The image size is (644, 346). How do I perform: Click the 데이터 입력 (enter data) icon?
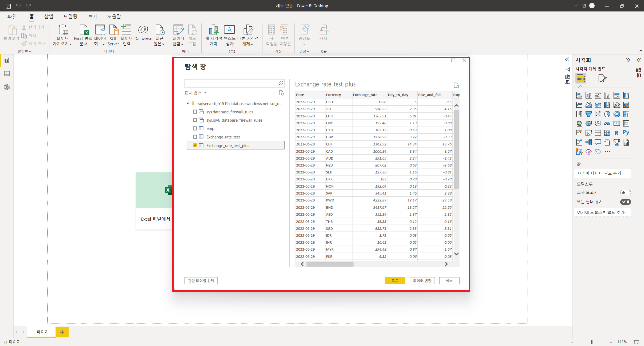click(127, 35)
